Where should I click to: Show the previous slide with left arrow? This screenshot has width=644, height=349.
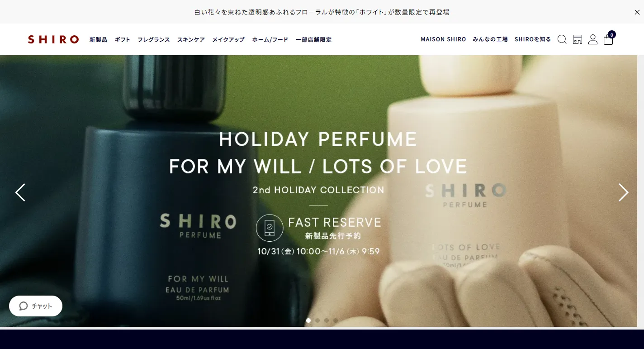click(x=20, y=192)
